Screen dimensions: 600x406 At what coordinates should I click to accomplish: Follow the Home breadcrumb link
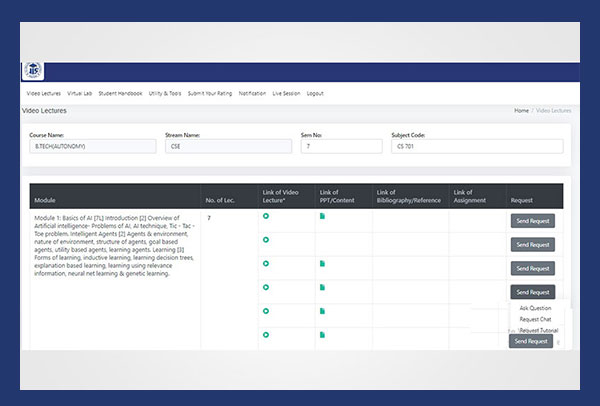pos(521,110)
